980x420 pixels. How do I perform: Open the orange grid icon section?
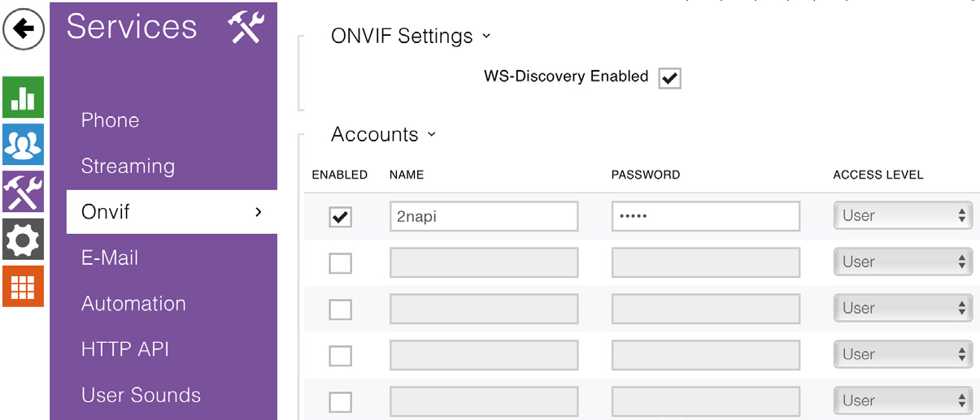tap(23, 286)
